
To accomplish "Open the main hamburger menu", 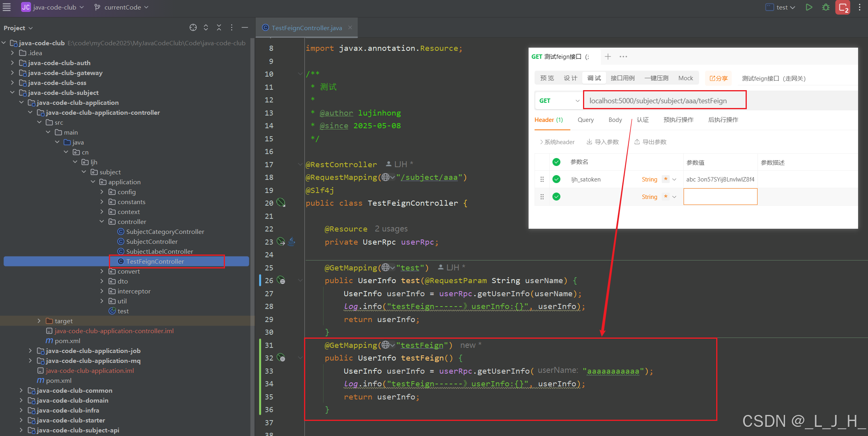I will 7,7.
